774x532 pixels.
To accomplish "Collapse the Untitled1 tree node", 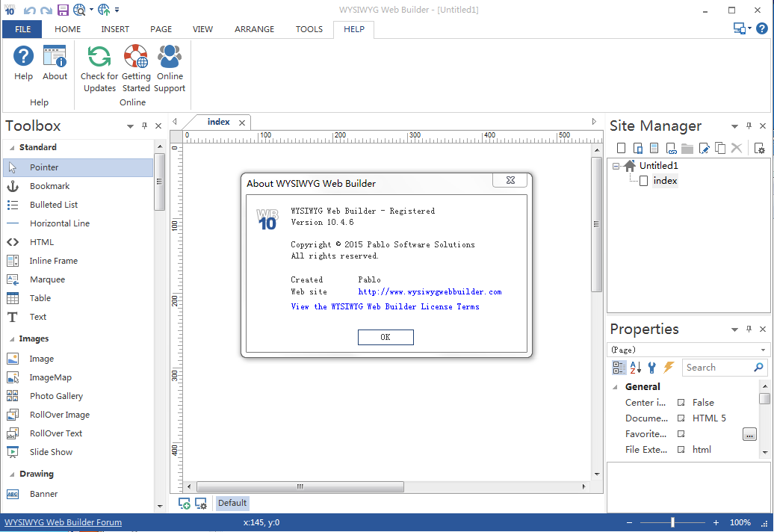I will pyautogui.click(x=616, y=166).
